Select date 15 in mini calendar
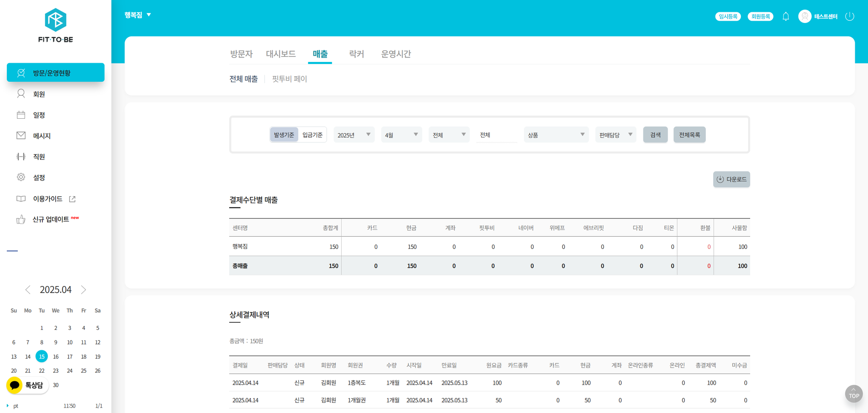The image size is (868, 413). 42,356
